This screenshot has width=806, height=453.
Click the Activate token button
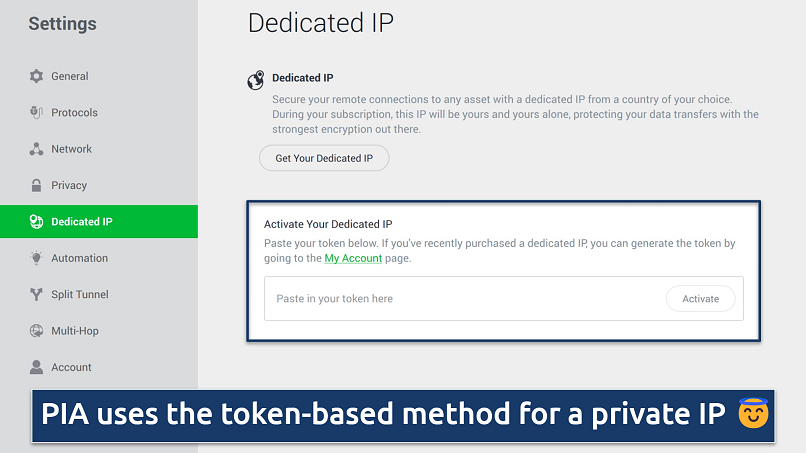700,298
